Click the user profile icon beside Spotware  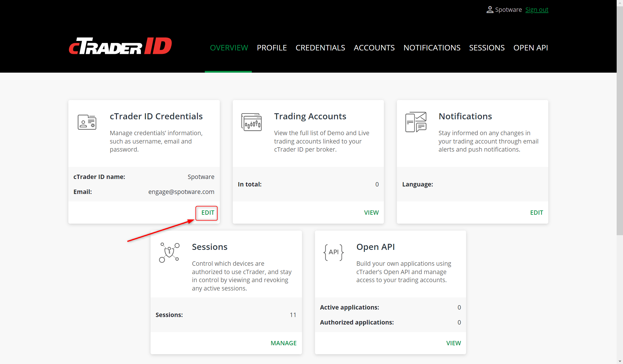coord(490,10)
